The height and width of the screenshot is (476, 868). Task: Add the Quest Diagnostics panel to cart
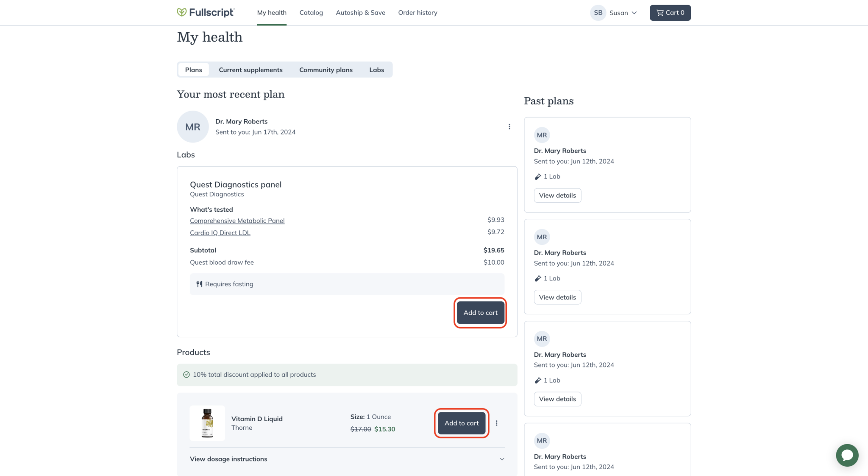(480, 313)
